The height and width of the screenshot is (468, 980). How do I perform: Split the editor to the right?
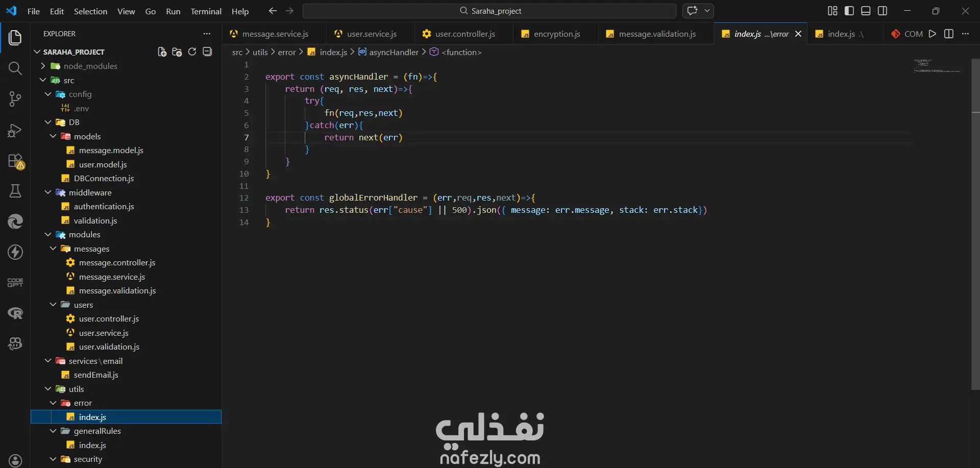coord(949,34)
